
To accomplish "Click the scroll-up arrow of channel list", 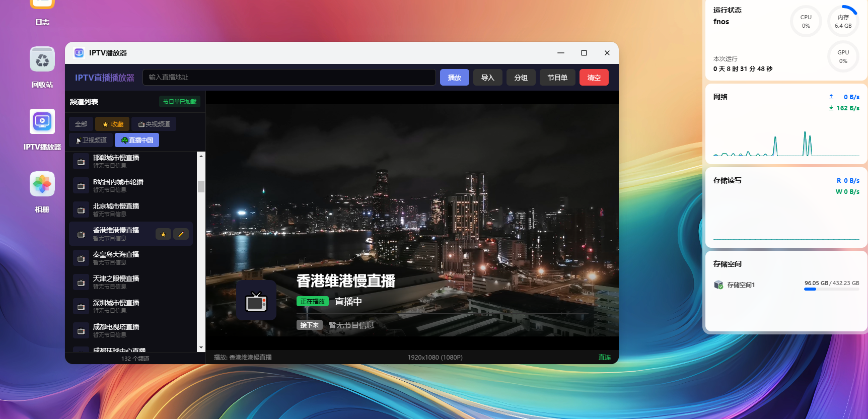I will (x=201, y=156).
